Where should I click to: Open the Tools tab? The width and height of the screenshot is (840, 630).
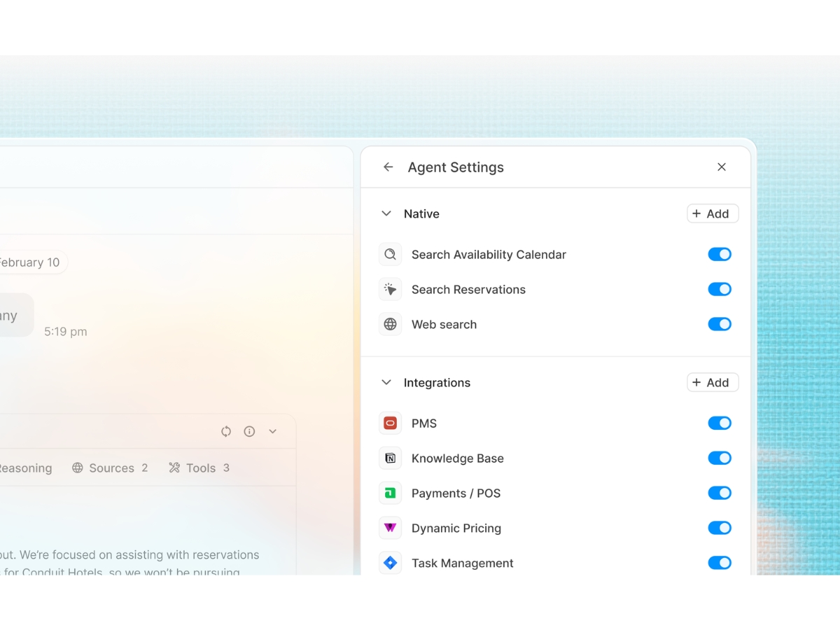coord(199,468)
